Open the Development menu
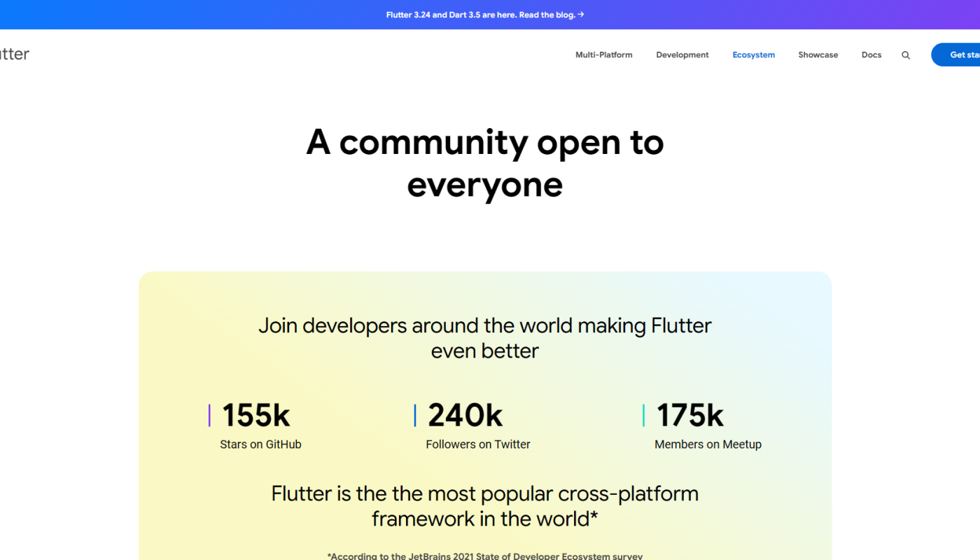This screenshot has width=980, height=560. click(x=682, y=55)
